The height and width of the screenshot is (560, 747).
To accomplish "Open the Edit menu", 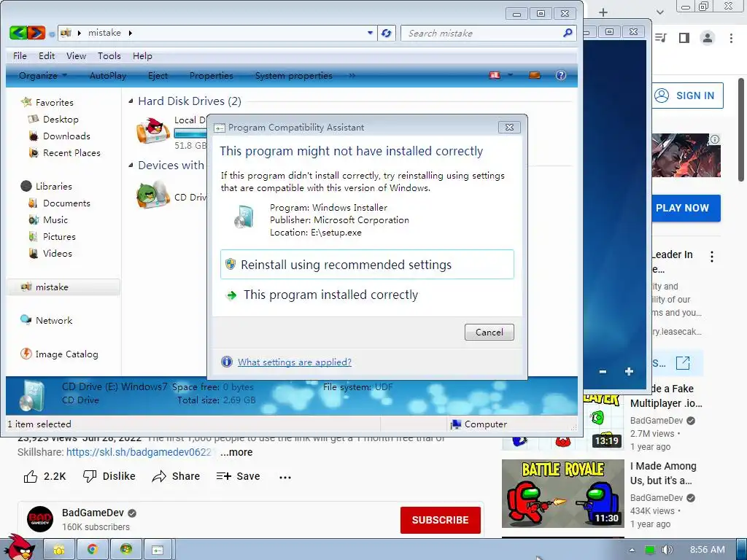I will tap(47, 55).
